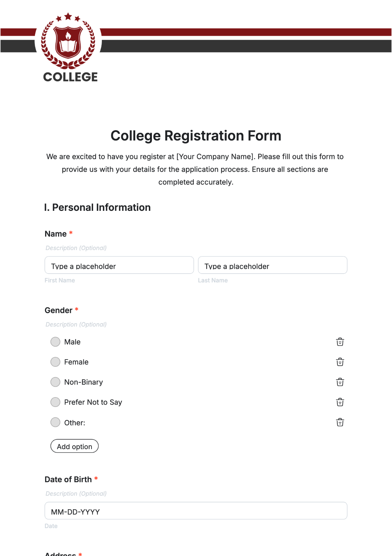This screenshot has height=556, width=392.
Task: Delete the "Prefer Not to Say" option
Action: pyautogui.click(x=340, y=402)
